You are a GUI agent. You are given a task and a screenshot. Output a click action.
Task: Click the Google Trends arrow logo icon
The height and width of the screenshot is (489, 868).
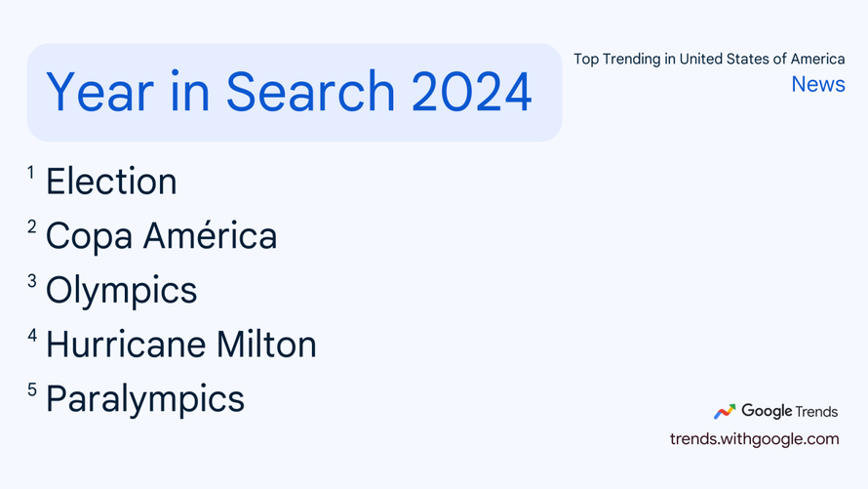724,412
